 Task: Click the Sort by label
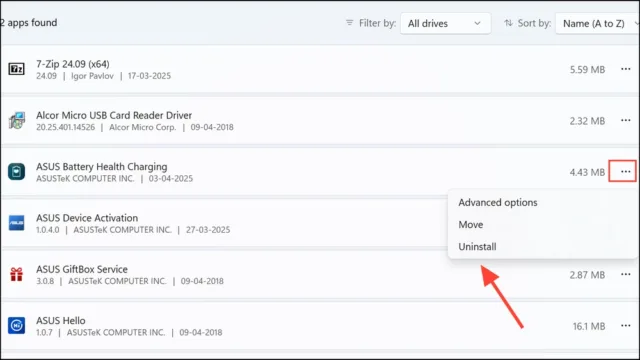click(x=534, y=23)
